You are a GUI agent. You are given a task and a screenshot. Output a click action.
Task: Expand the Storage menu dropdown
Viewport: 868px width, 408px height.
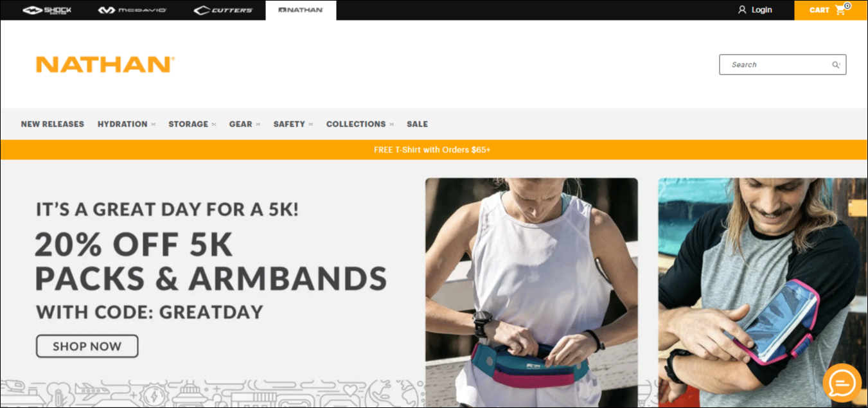[192, 124]
